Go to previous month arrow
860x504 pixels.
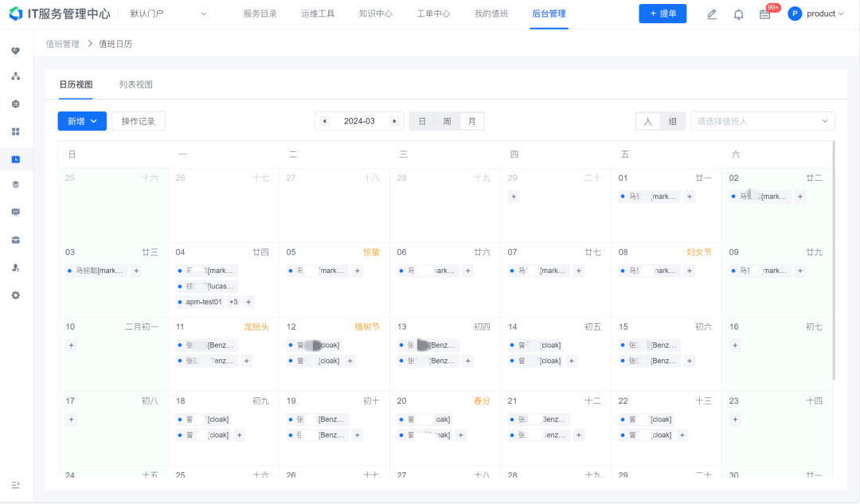(x=325, y=121)
